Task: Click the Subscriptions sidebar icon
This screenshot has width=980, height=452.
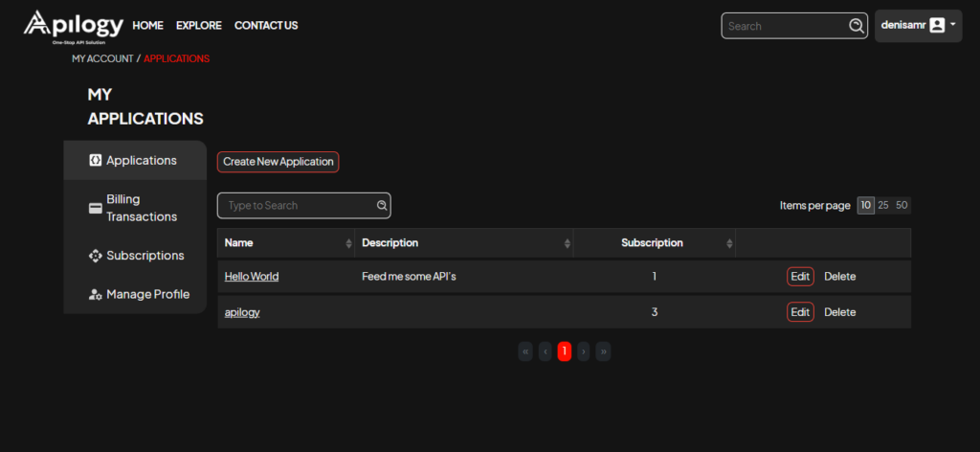Action: tap(95, 256)
